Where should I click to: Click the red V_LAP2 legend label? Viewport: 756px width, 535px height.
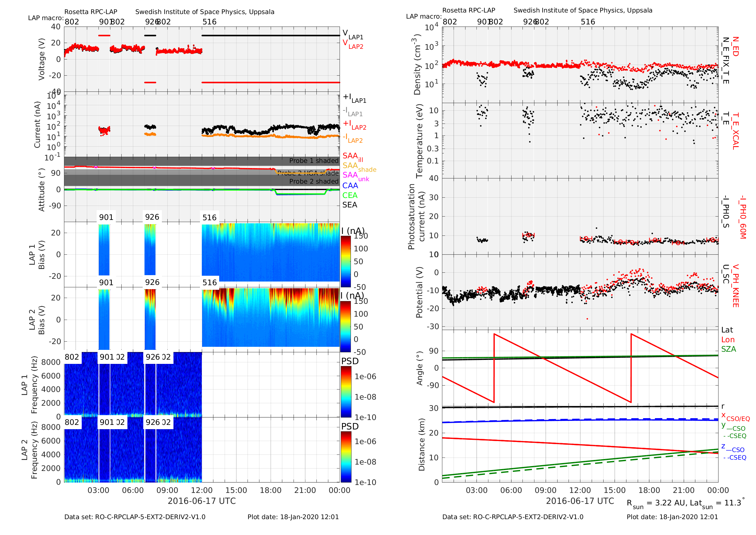pyautogui.click(x=353, y=44)
